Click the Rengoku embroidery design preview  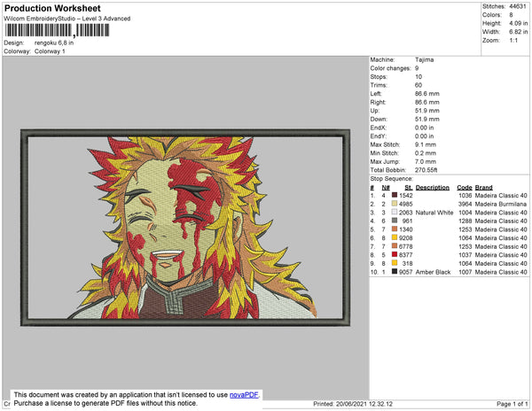click(185, 228)
